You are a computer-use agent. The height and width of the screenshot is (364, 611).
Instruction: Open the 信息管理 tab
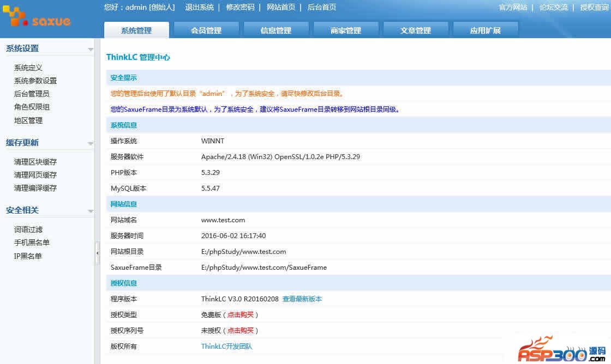tap(276, 31)
